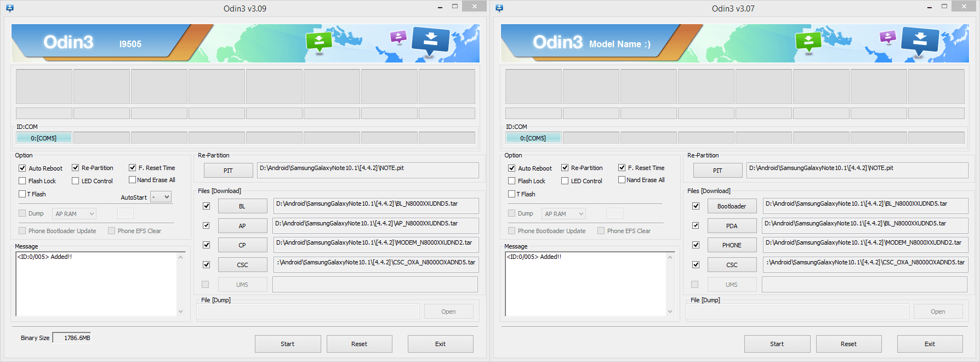Click Start in Odin3 v3.07
Image resolution: width=980 pixels, height=362 pixels.
click(x=777, y=344)
